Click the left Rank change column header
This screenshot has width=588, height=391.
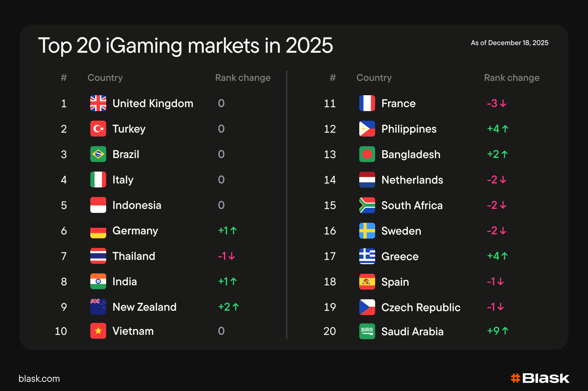243,78
